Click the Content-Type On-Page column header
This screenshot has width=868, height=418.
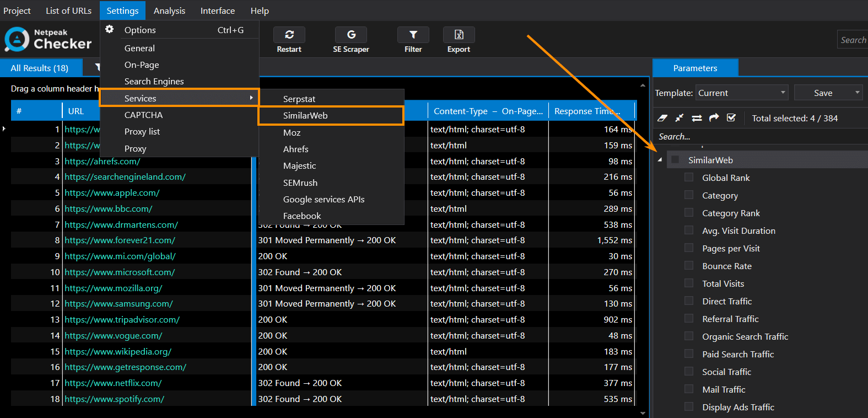pos(488,111)
